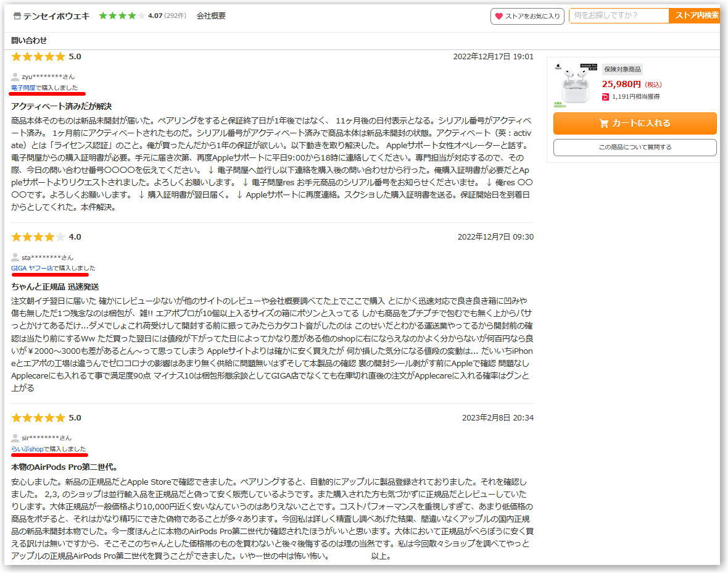The image size is (728, 573).
Task: Click the PayPay icon next to 1,191円相当獲得
Action: click(605, 97)
